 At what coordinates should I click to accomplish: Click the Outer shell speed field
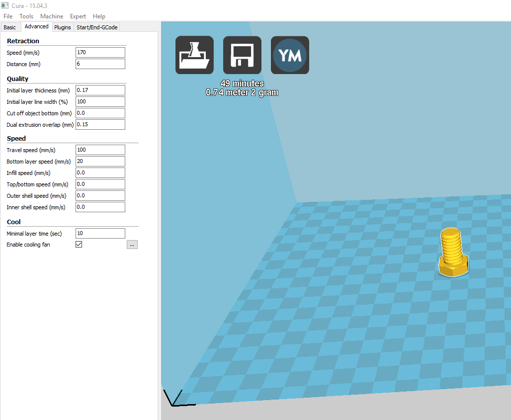click(x=100, y=195)
